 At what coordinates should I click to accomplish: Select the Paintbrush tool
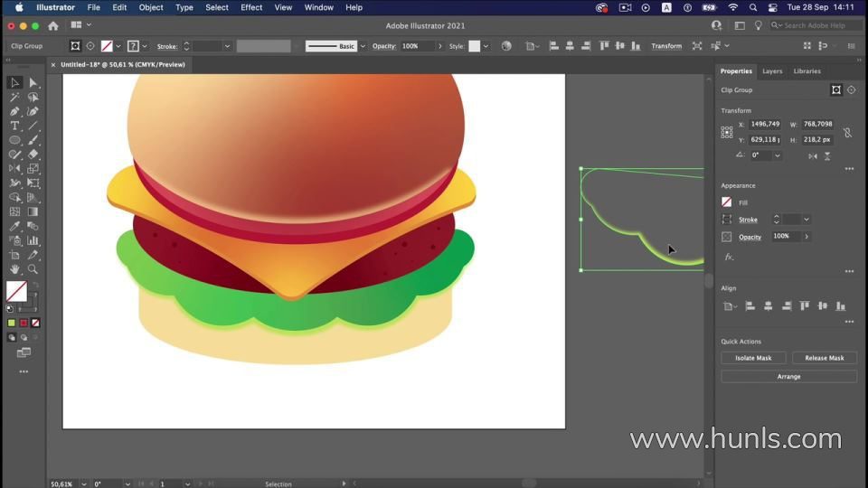coord(33,140)
